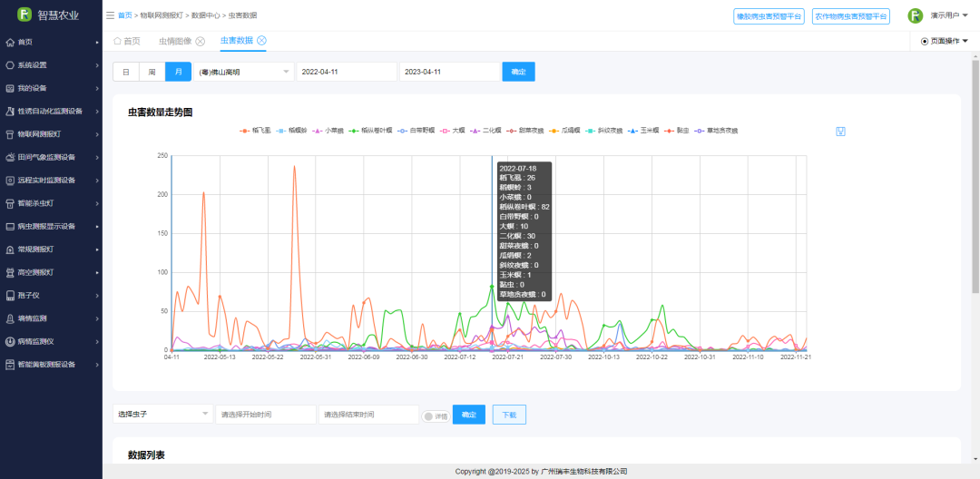Hide the 稻纵卷叶螟 green legend series
Image resolution: width=980 pixels, height=479 pixels.
371,131
